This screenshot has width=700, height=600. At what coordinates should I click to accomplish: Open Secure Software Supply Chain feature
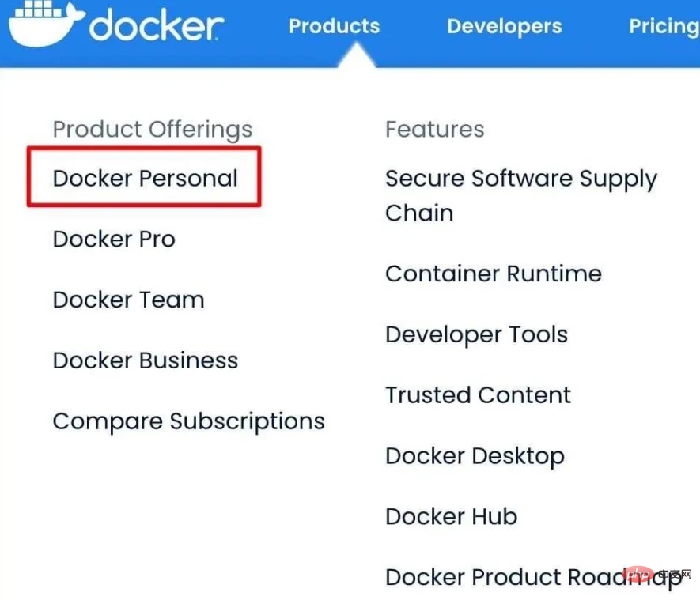[x=521, y=195]
